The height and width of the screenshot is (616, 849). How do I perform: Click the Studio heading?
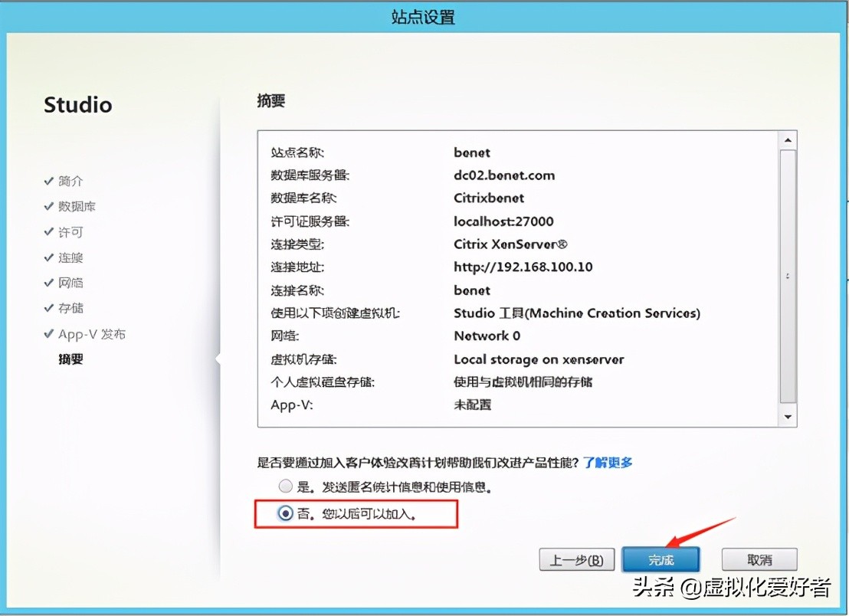tap(78, 105)
